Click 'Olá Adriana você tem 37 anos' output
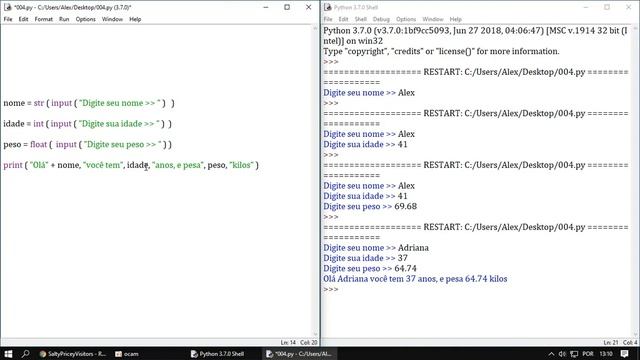This screenshot has height=360, width=640. [415, 279]
